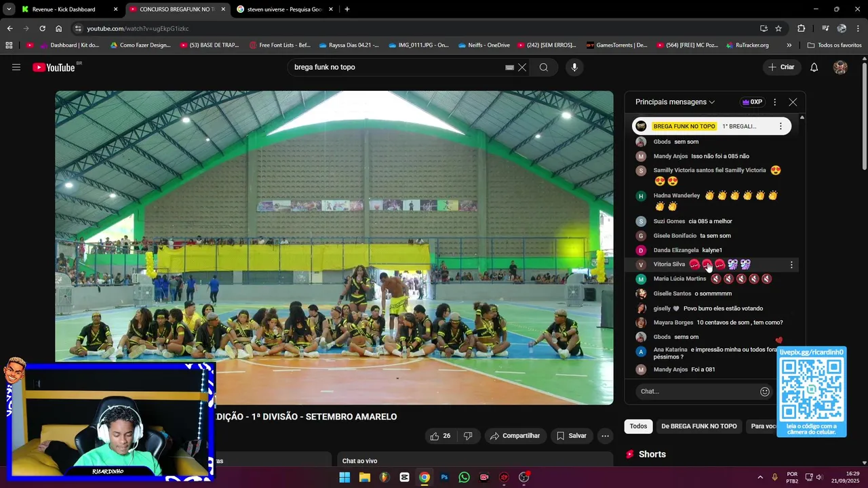868x488 pixels.
Task: Open Chrome three-dot menu
Action: pyautogui.click(x=859, y=28)
